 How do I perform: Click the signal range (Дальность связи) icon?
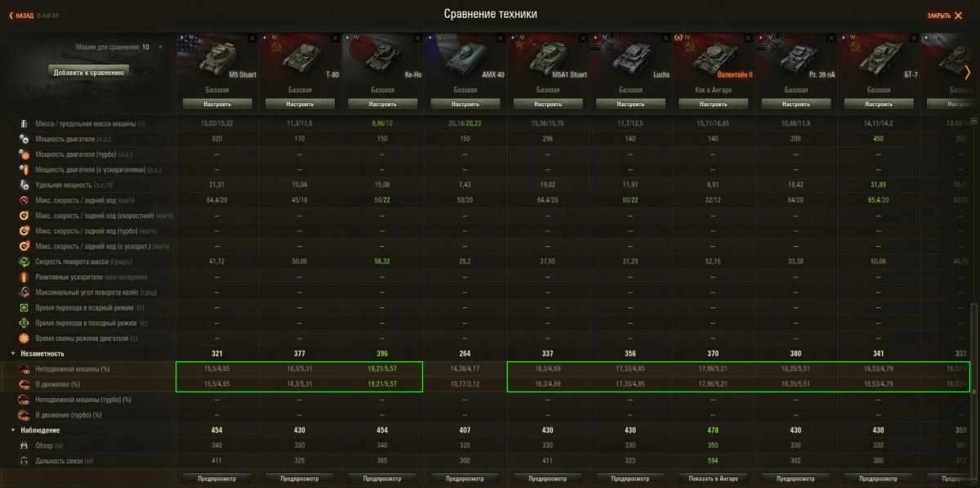click(24, 461)
